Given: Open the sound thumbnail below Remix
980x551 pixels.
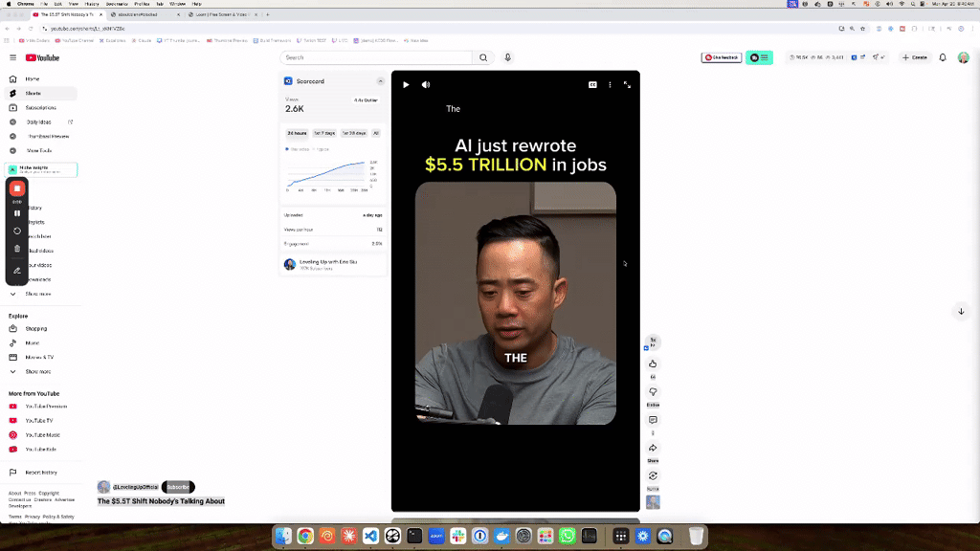Looking at the screenshot, I should 653,502.
